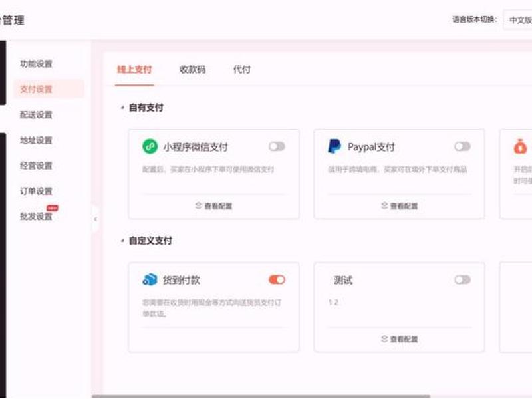Image resolution: width=532 pixels, height=399 pixels.
Task: Open 配送设置 in the sidebar
Action: [36, 114]
